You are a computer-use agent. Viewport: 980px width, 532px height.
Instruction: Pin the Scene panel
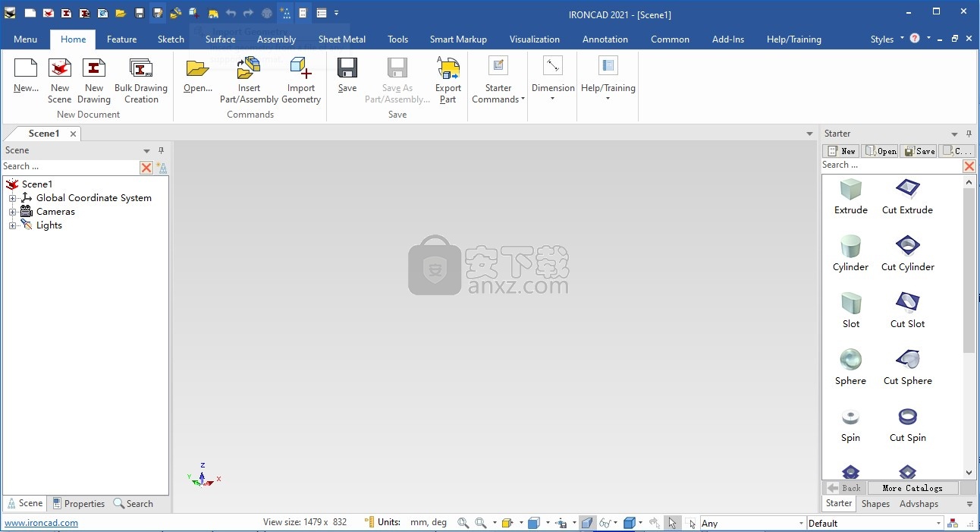161,150
